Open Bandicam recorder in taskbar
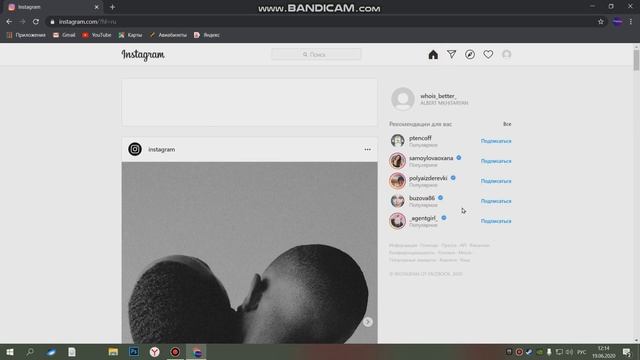Screen dimensions: 640x360 (175, 352)
